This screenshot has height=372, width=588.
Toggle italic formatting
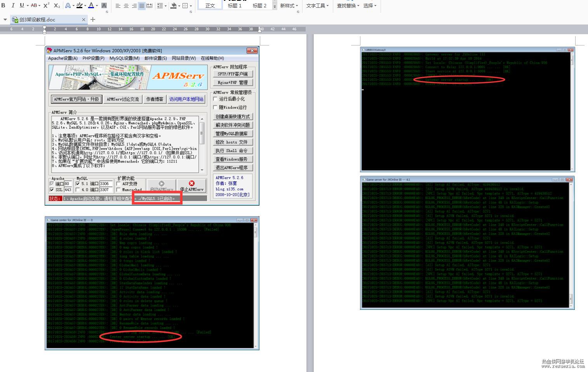pyautogui.click(x=13, y=5)
